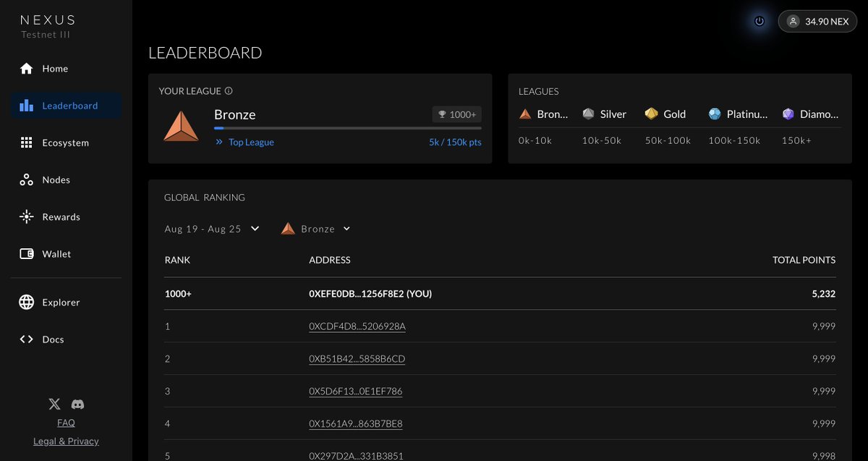868x461 pixels.
Task: Click the Platinum league icon
Action: pos(715,114)
